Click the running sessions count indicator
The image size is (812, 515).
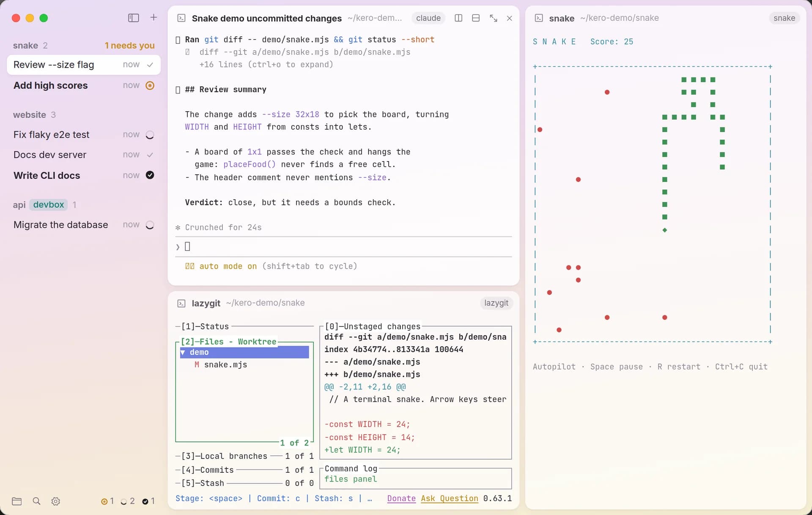[127, 501]
